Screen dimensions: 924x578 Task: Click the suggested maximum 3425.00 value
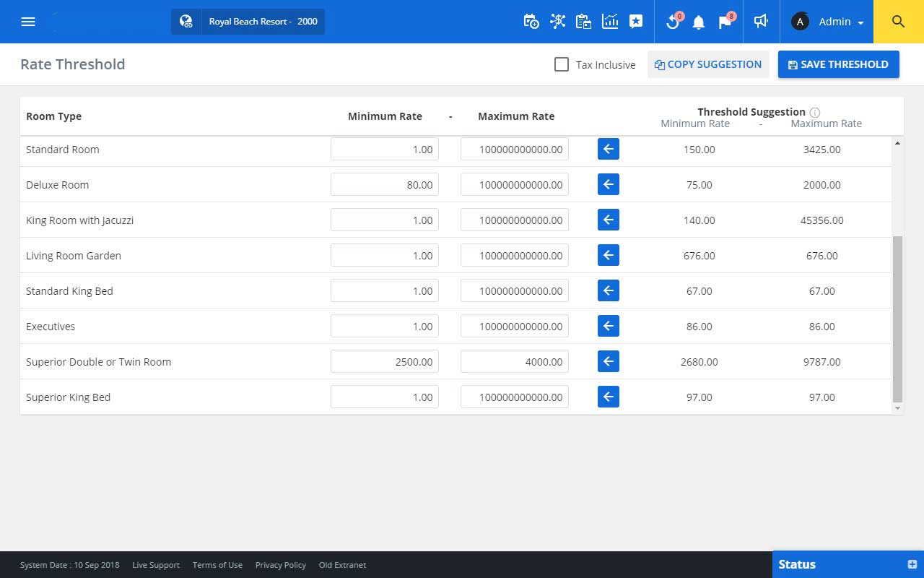[822, 150]
